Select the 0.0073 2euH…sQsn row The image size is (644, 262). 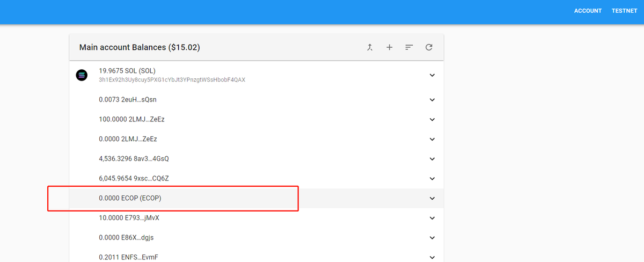coord(257,99)
